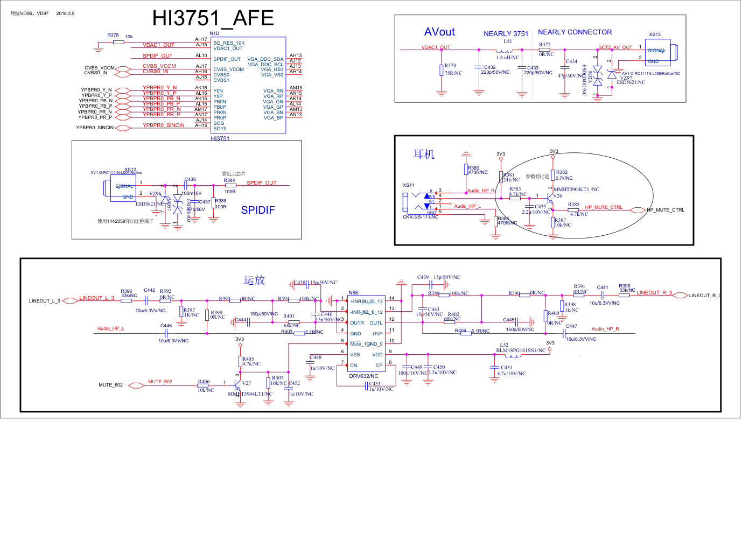Select the C434 capacitor designator

click(571, 61)
